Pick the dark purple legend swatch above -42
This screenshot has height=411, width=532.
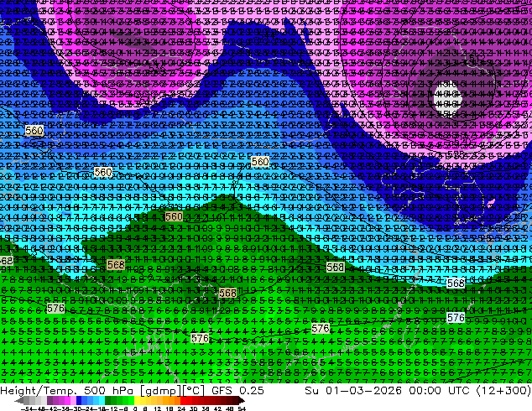pyautogui.click(x=50, y=401)
